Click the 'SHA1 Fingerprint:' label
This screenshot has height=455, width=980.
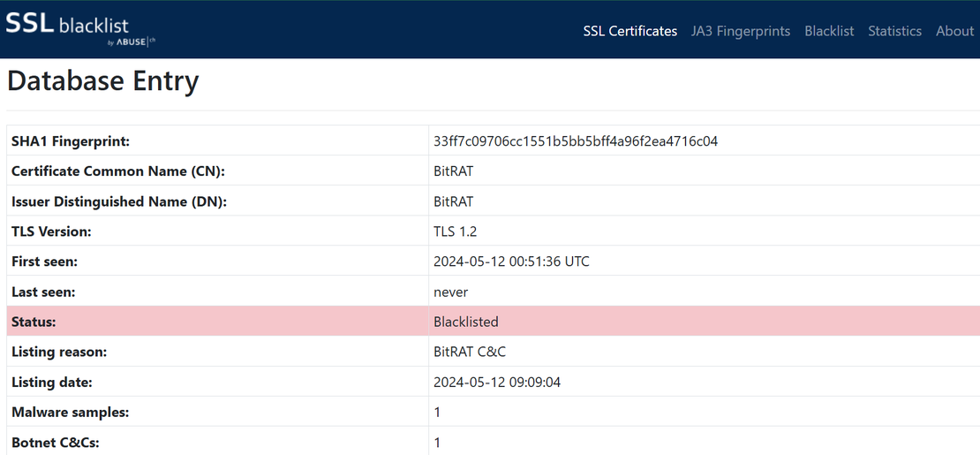coord(71,141)
